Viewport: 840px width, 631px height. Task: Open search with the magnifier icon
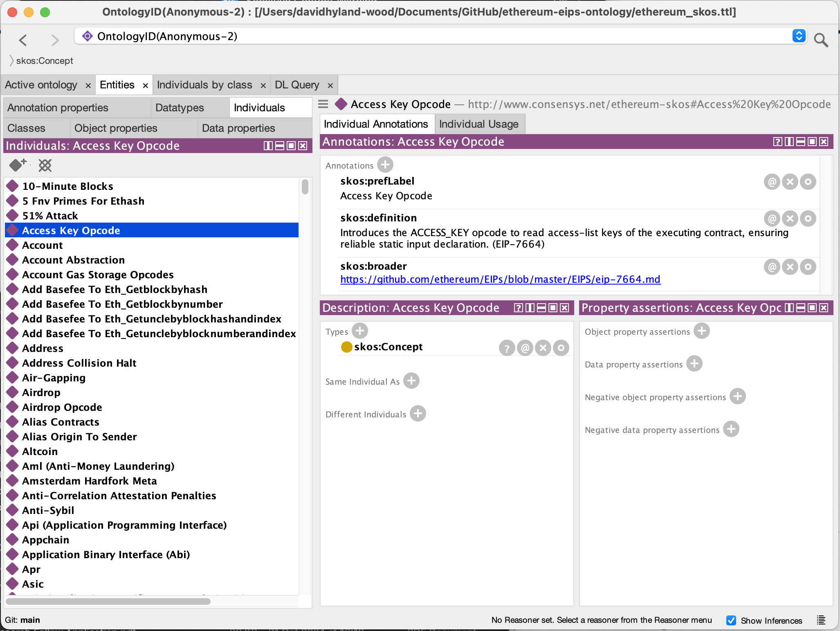[x=821, y=40]
